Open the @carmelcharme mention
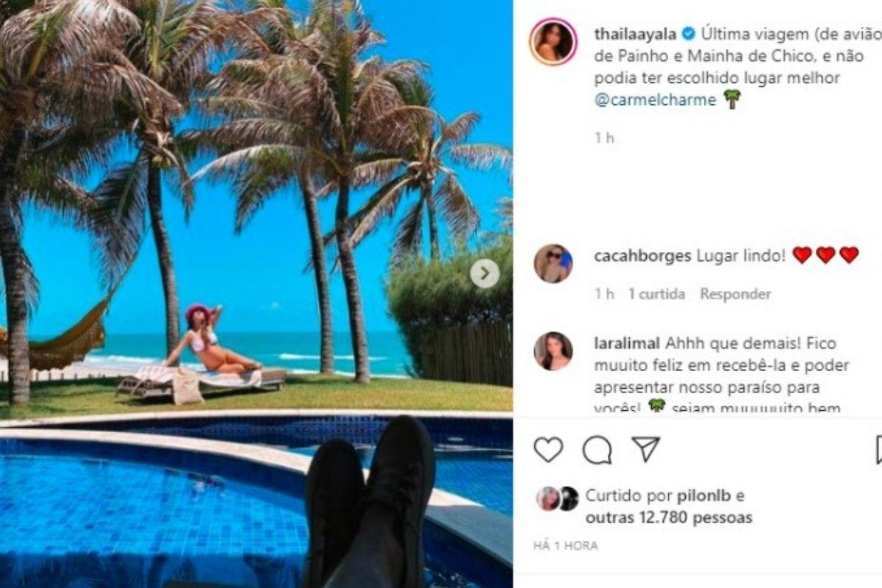Image resolution: width=882 pixels, height=588 pixels. point(654,101)
